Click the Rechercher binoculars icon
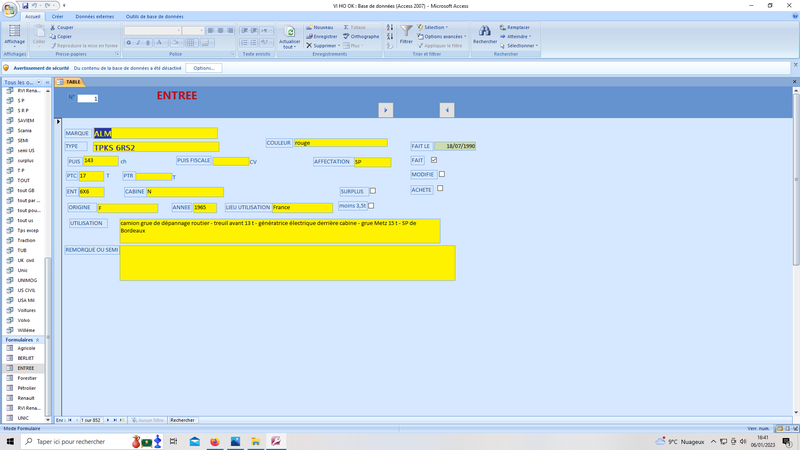 point(485,33)
